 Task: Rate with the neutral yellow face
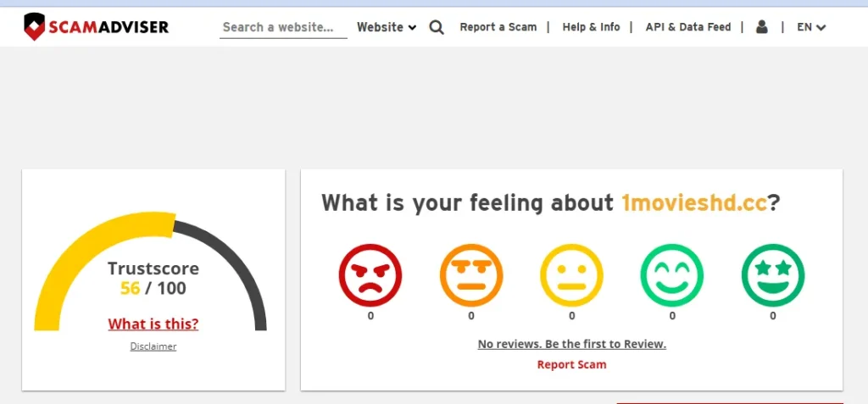572,275
